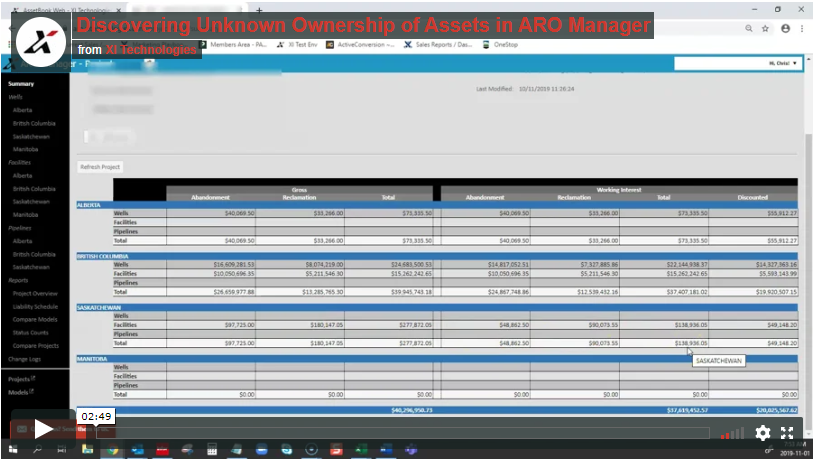Click grand total cell $40,296,950.73
This screenshot has height=461, width=821.
click(412, 410)
